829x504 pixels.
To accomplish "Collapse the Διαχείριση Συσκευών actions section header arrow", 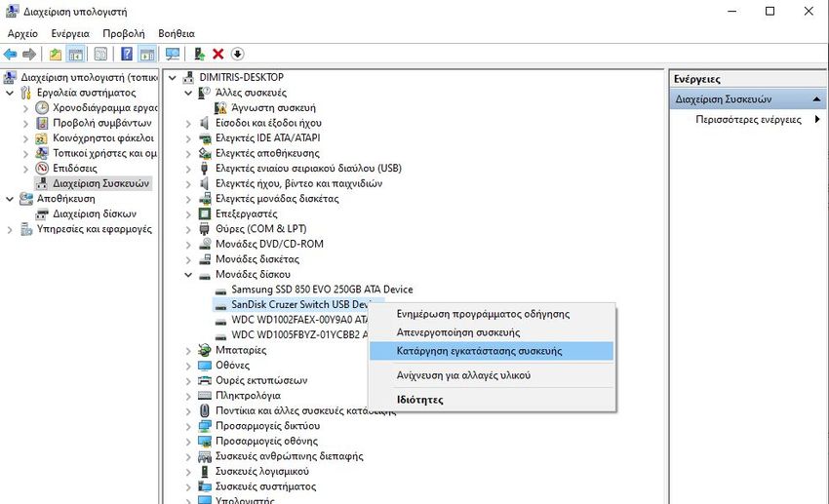I will click(x=817, y=98).
